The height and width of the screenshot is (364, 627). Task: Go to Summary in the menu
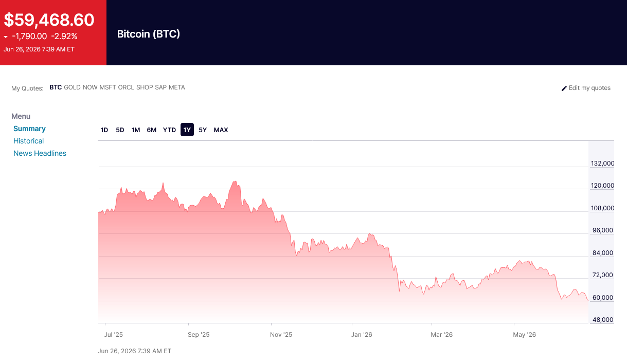(29, 129)
